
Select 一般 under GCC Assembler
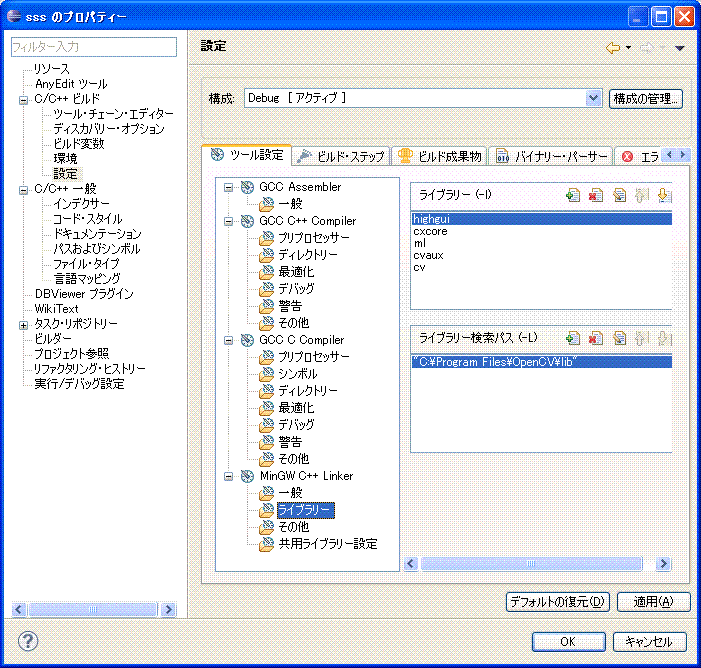tap(290, 204)
